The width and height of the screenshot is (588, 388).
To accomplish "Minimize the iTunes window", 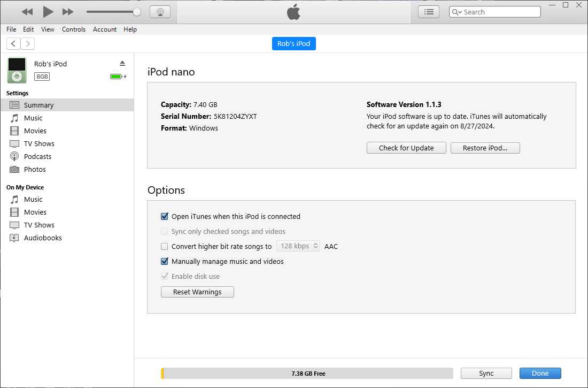I will click(552, 5).
